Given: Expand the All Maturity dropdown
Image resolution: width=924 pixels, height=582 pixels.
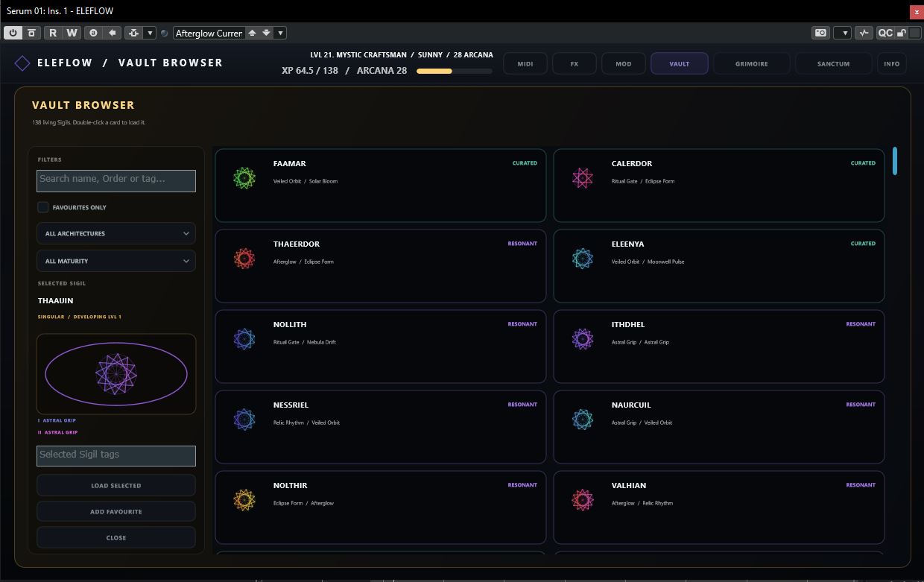Looking at the screenshot, I should coord(116,261).
